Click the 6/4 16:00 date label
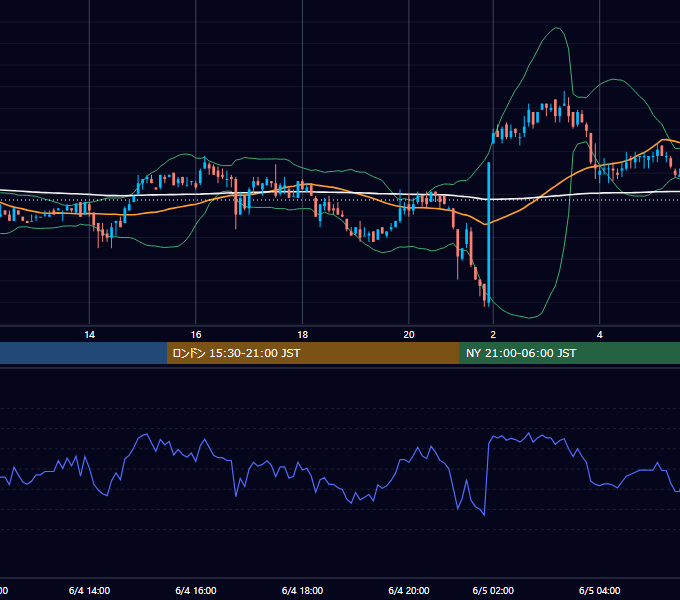 (x=196, y=590)
